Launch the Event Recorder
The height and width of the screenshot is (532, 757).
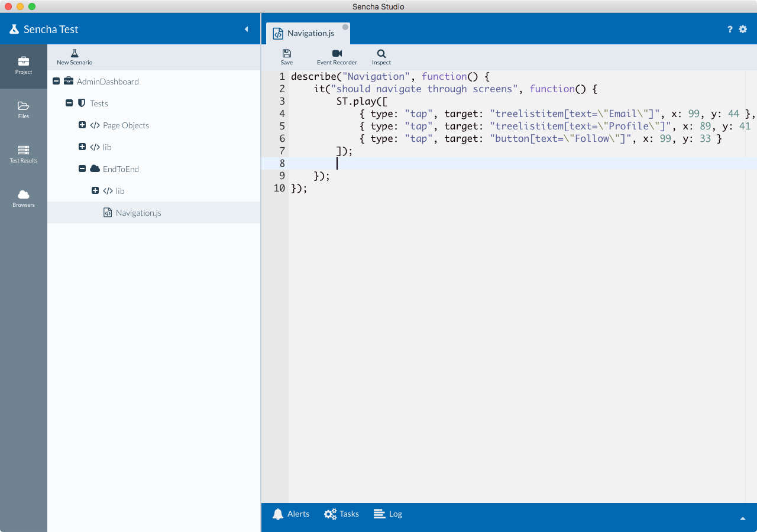[x=337, y=57]
